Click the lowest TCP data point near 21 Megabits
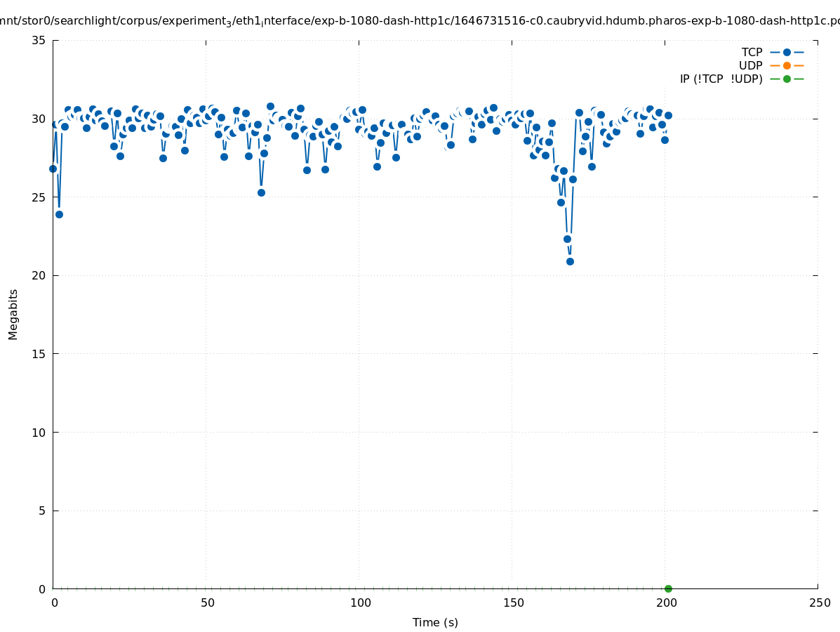 [x=570, y=261]
